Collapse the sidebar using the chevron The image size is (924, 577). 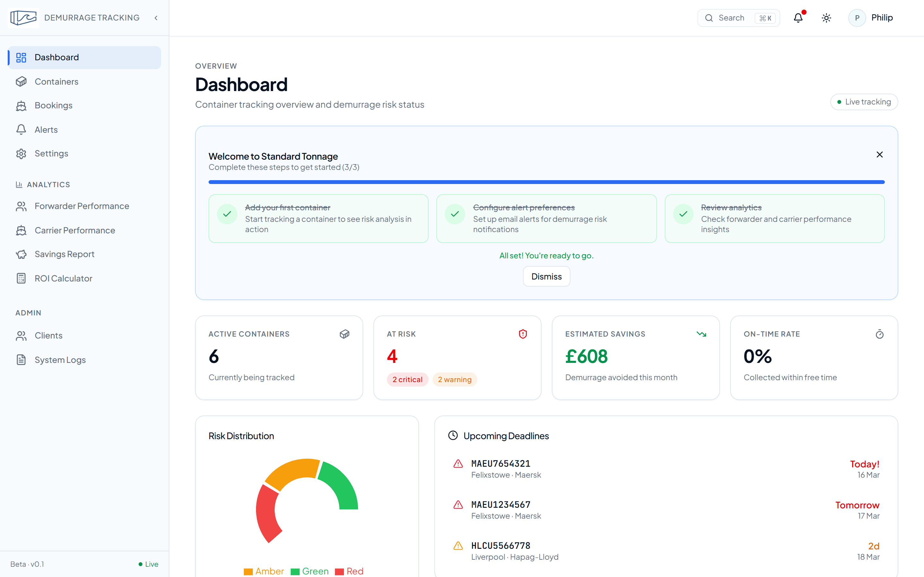coord(156,18)
